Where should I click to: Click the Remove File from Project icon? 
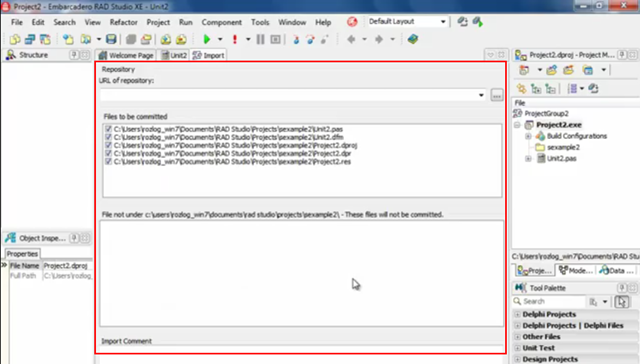click(181, 39)
